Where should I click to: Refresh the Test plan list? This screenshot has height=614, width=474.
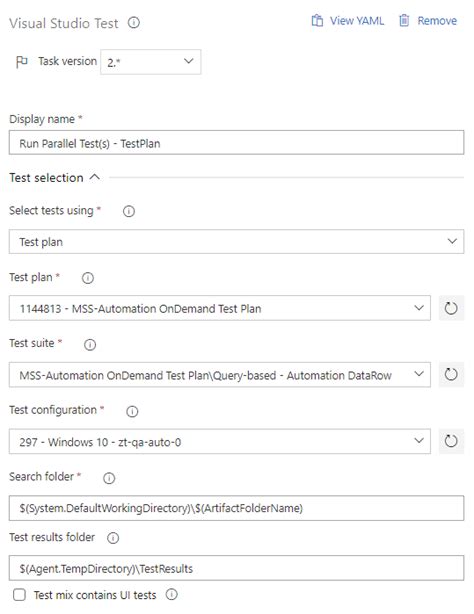[451, 308]
